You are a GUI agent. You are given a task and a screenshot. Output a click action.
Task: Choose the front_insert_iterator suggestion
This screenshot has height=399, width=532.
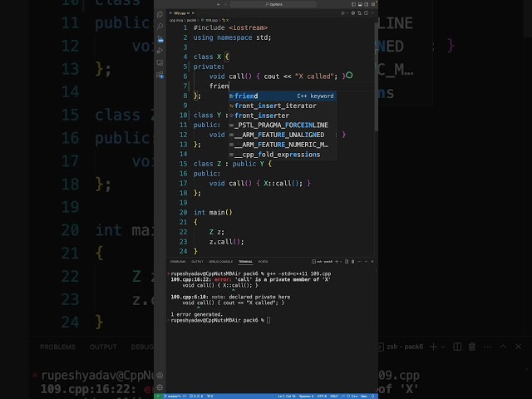(x=283, y=106)
